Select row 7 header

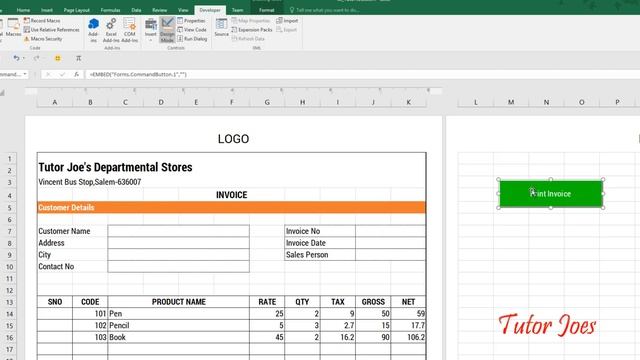9,231
